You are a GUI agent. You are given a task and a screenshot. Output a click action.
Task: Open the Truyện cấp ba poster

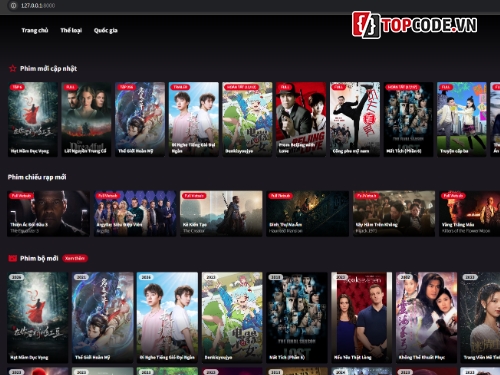462,119
